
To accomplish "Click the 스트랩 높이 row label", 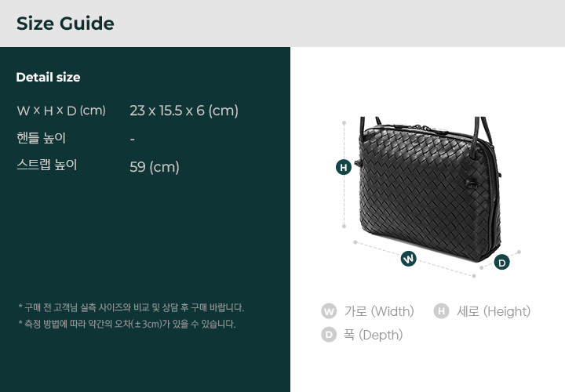I will click(x=47, y=165).
